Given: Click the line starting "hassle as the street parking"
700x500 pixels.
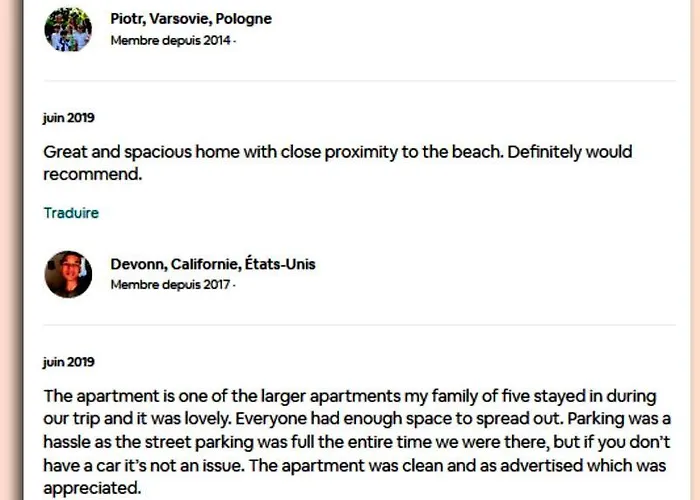Looking at the screenshot, I should [357, 442].
